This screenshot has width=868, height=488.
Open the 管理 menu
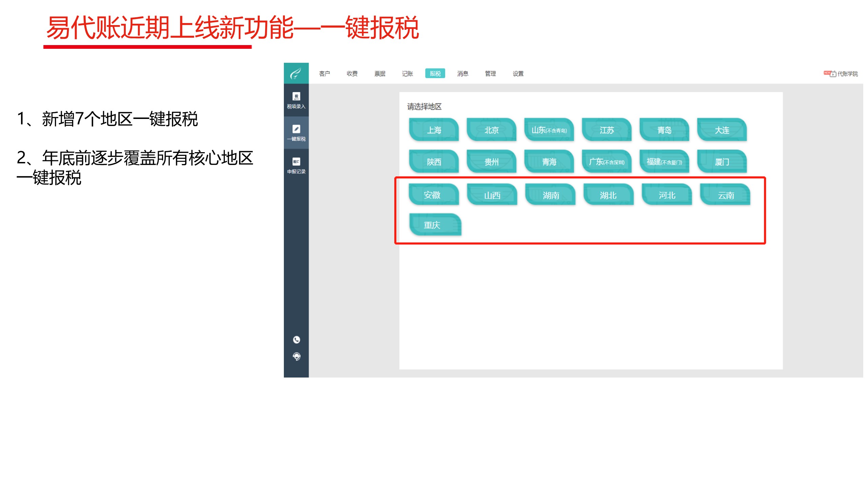(x=490, y=74)
